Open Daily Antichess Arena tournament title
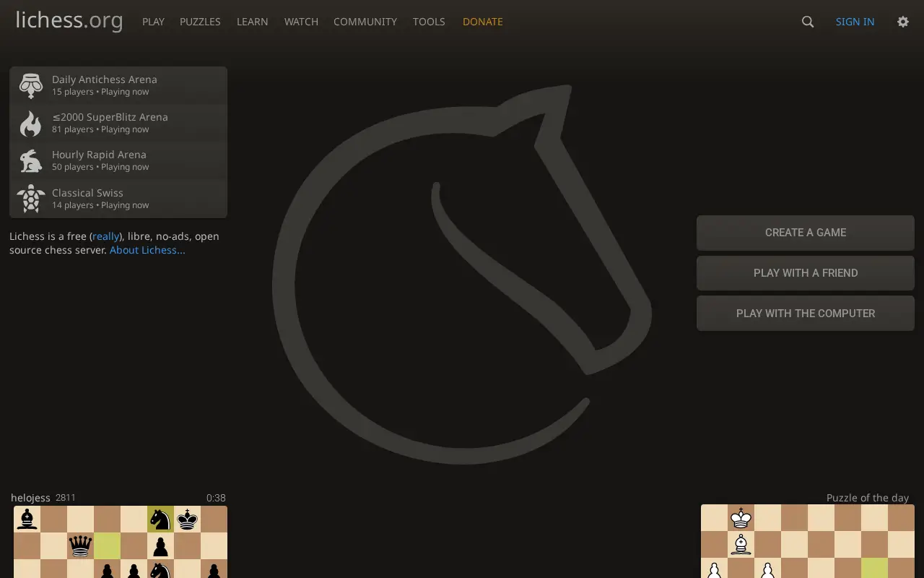Image resolution: width=924 pixels, height=578 pixels. pyautogui.click(x=105, y=79)
